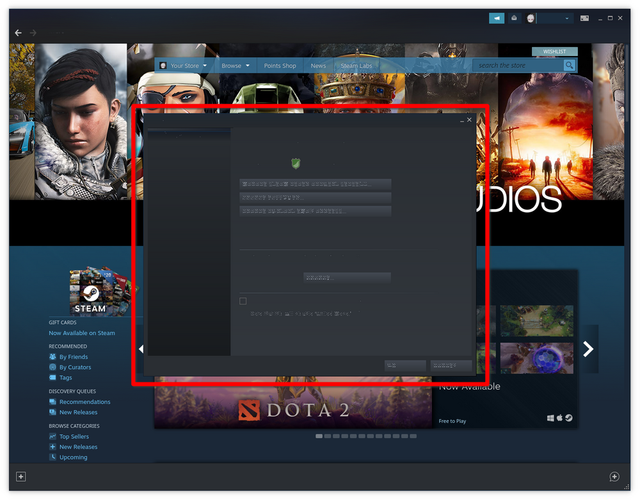Image resolution: width=640 pixels, height=500 pixels.
Task: Go to Points Shop
Action: coord(280,66)
